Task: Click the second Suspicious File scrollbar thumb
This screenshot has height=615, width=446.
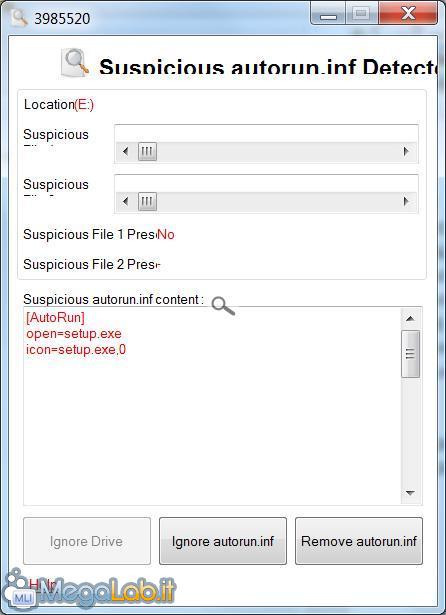Action: point(147,201)
